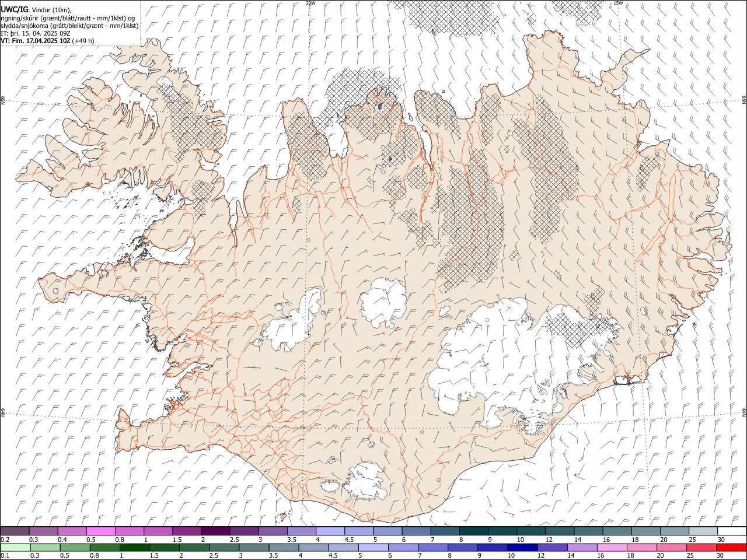747x560 pixels.
Task: Select the light pink swatch labeled 16 in the rain row
Action: coord(612,547)
